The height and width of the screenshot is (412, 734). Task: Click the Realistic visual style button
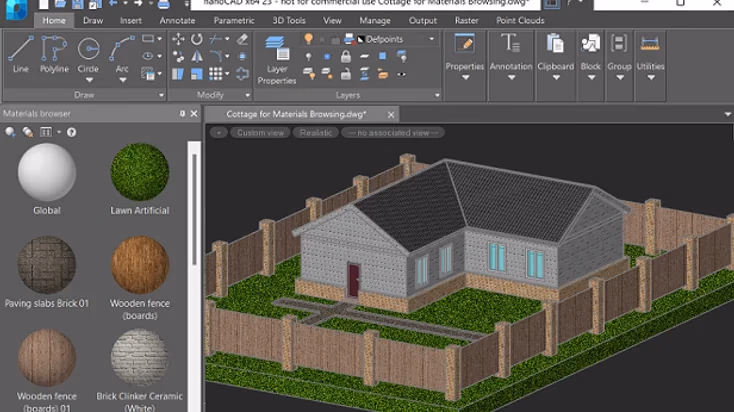point(316,133)
